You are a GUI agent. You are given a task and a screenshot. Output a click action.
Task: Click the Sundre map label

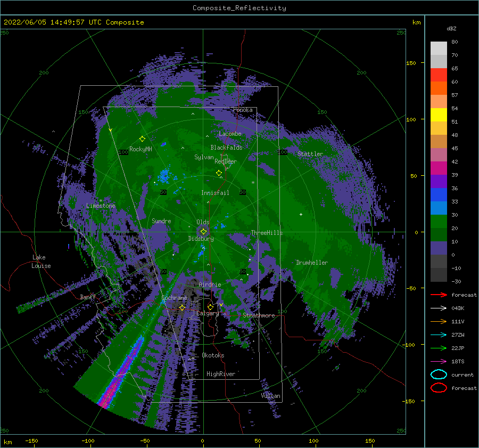point(161,221)
